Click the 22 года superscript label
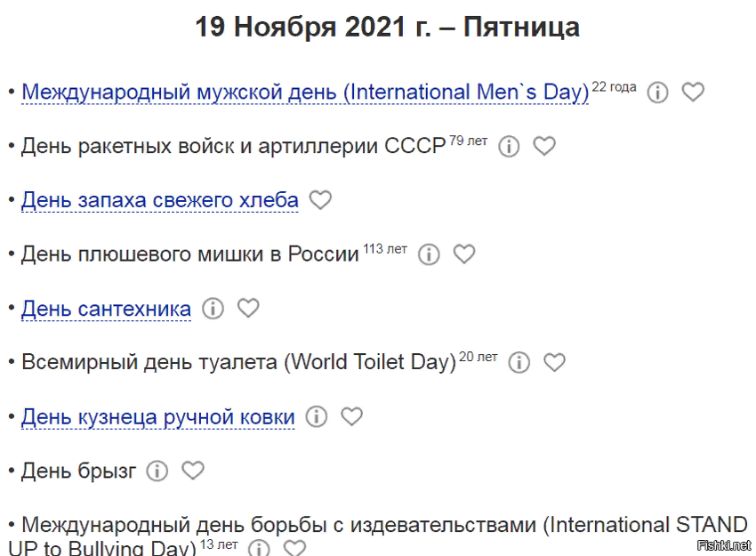This screenshot has height=556, width=756. 614,87
